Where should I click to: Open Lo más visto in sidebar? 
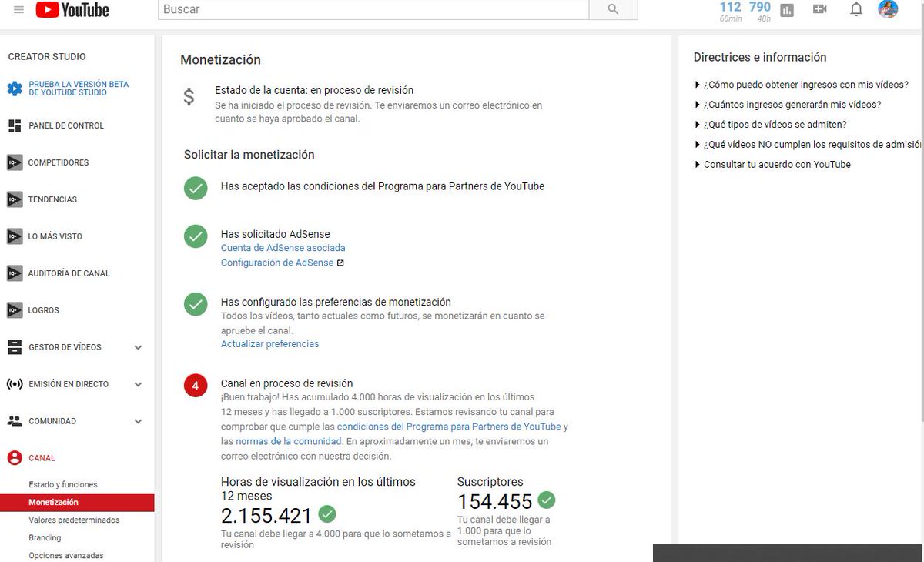click(x=55, y=236)
